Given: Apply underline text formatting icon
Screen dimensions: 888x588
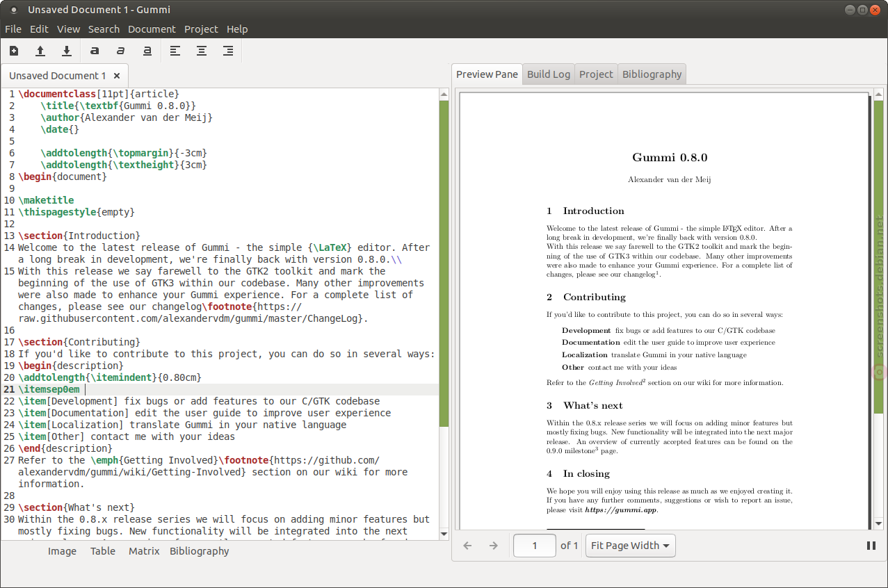Looking at the screenshot, I should click(147, 51).
